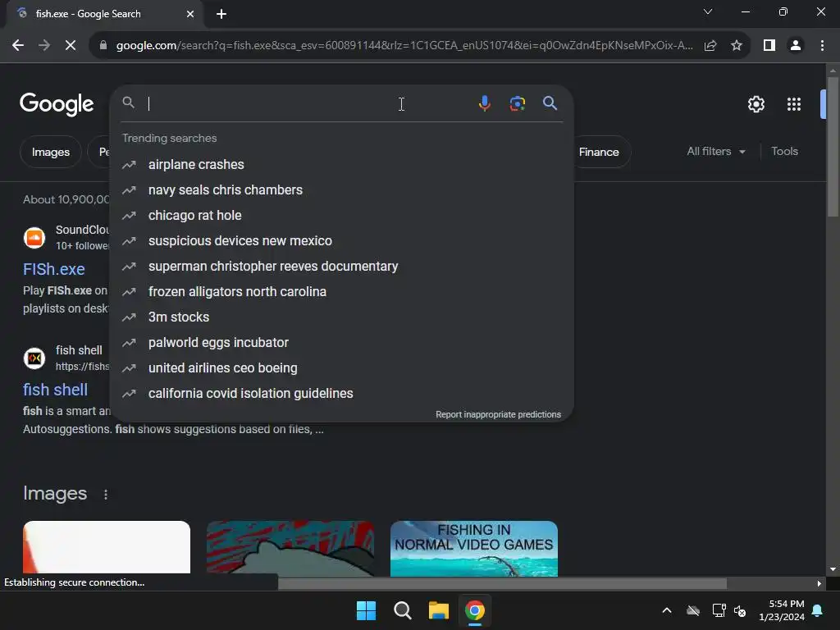Open the notification bell
The width and height of the screenshot is (840, 630).
pyautogui.click(x=818, y=610)
